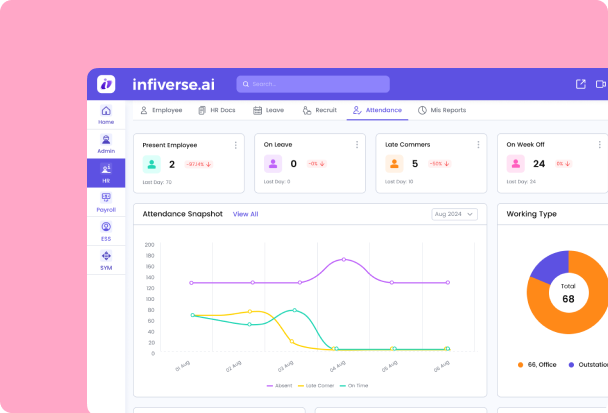The height and width of the screenshot is (413, 608).
Task: Click Late Commers orange person icon
Action: tap(394, 164)
